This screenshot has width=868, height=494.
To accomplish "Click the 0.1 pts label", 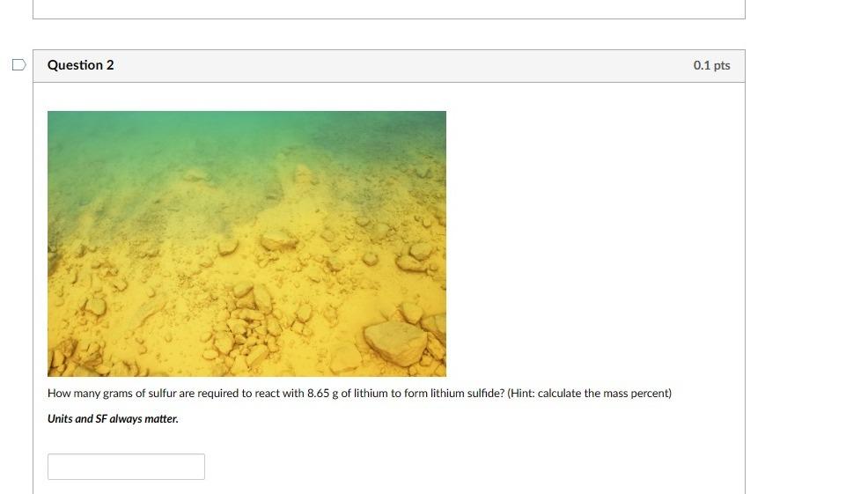I will pos(711,65).
